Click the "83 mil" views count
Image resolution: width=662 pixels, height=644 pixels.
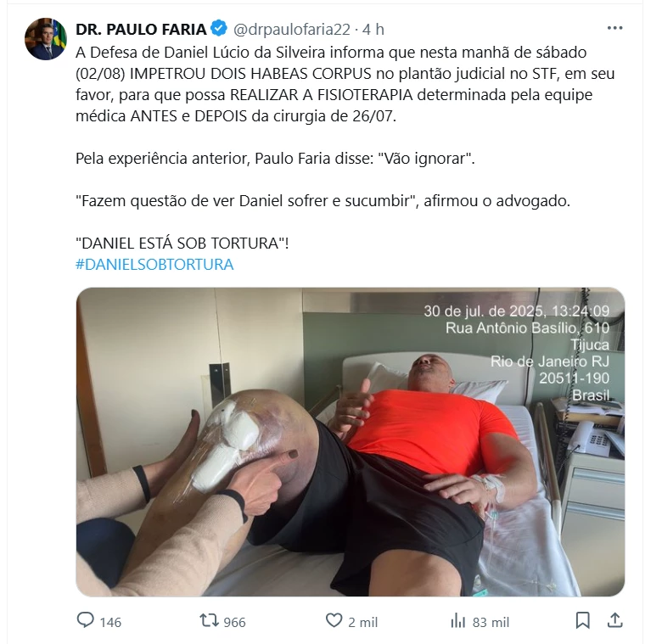[x=491, y=622]
